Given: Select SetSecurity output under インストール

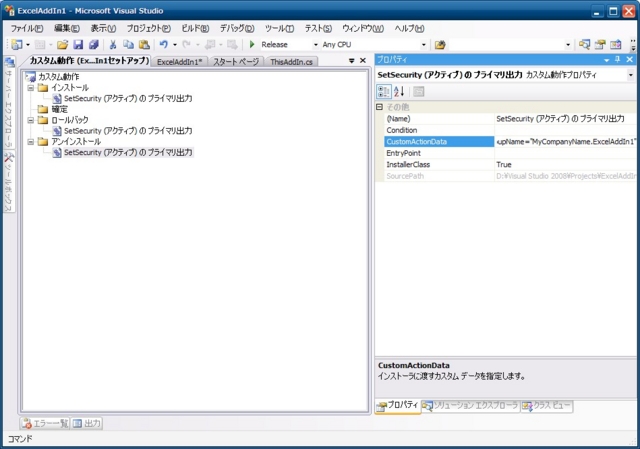Looking at the screenshot, I should 128,98.
